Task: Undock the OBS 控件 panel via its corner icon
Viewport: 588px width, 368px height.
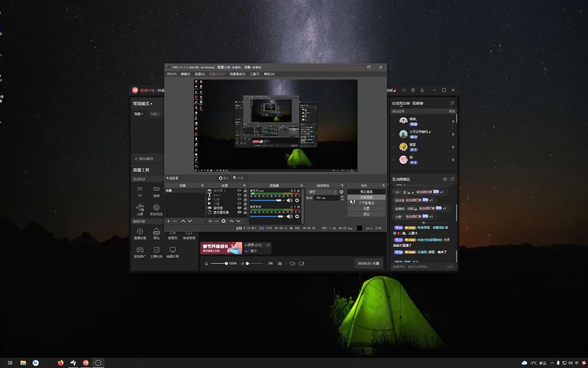Action: click(383, 186)
